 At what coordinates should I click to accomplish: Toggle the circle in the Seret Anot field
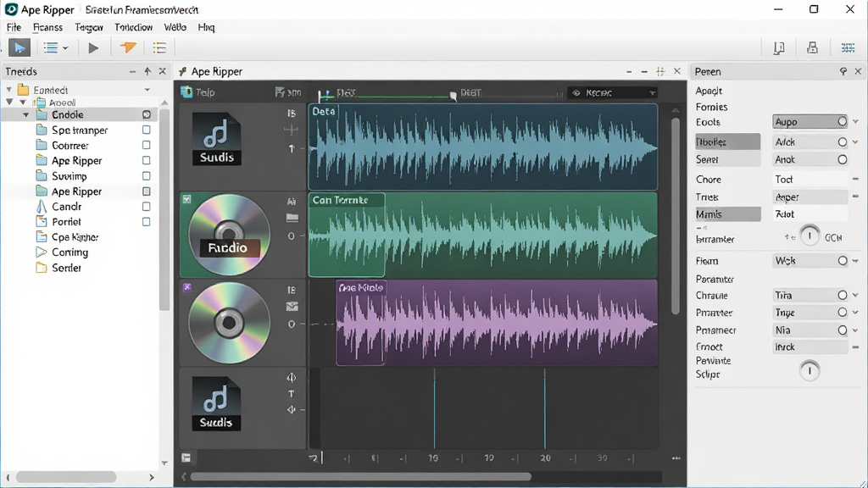842,160
